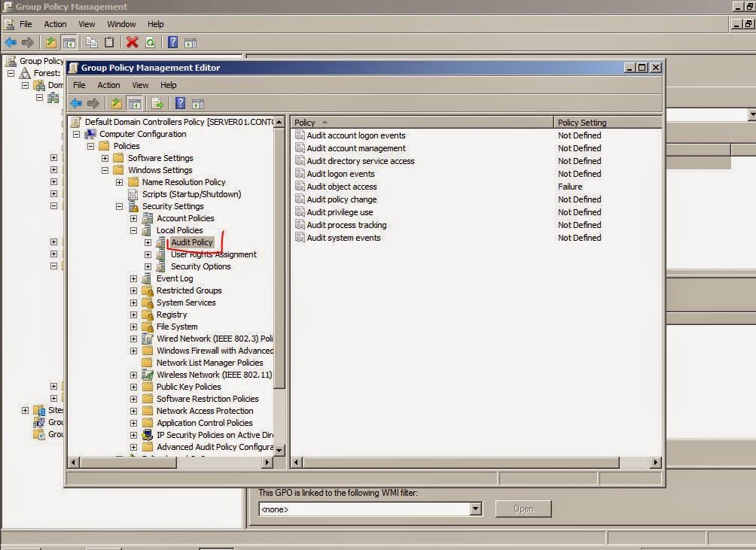756x550 pixels.
Task: Expand Public Key Policies node
Action: (133, 387)
